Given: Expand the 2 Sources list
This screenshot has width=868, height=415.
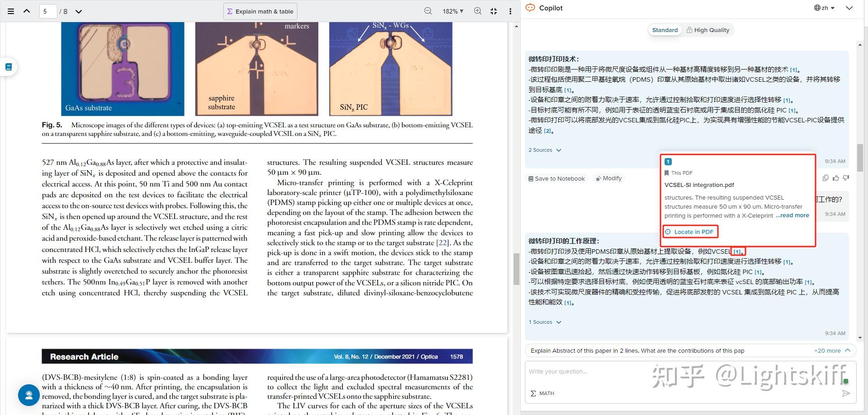Looking at the screenshot, I should 545,149.
